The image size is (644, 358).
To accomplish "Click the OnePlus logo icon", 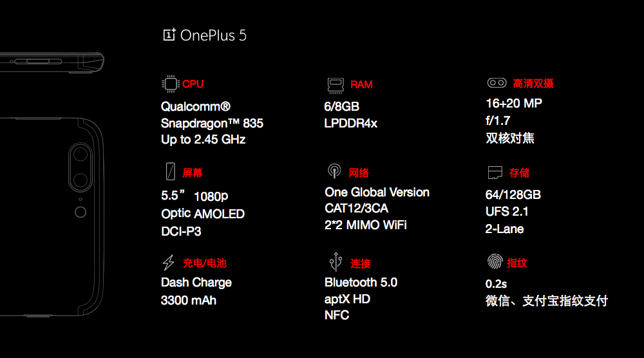I will point(169,35).
